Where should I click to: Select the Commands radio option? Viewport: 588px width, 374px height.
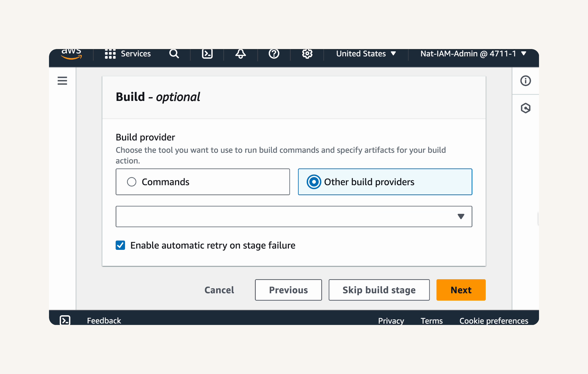[203, 182]
